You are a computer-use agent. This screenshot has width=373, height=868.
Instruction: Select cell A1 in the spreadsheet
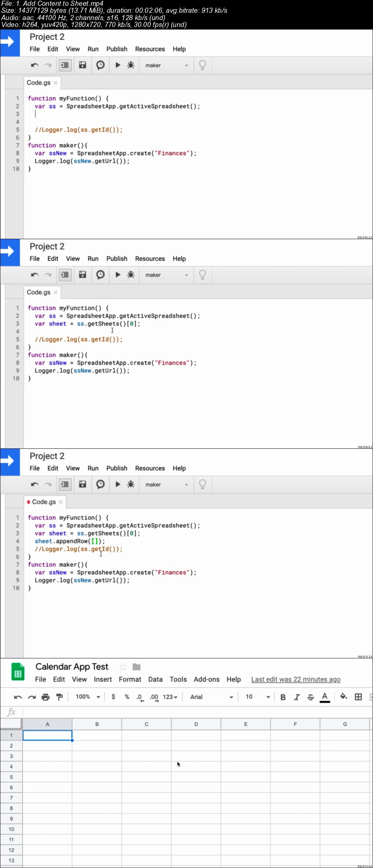click(47, 735)
